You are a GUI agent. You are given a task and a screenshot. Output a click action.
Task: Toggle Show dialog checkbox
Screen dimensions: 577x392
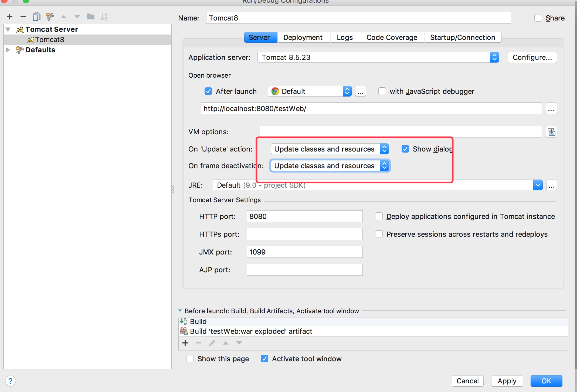(x=405, y=149)
